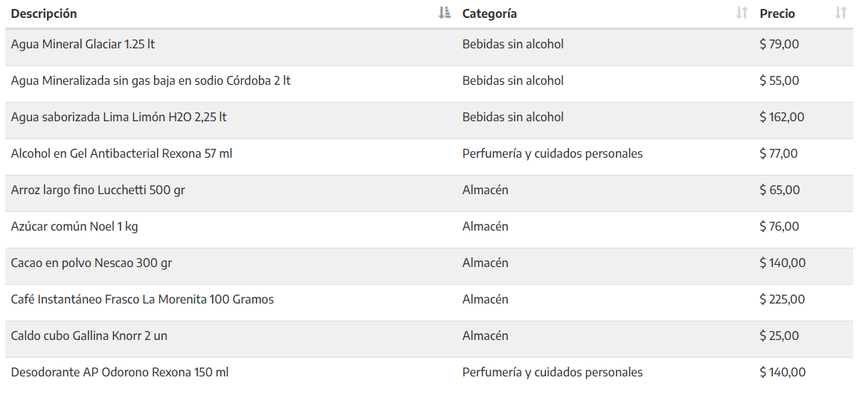Click Perfumería category of Desodorante row
868x395 pixels.
coord(553,372)
